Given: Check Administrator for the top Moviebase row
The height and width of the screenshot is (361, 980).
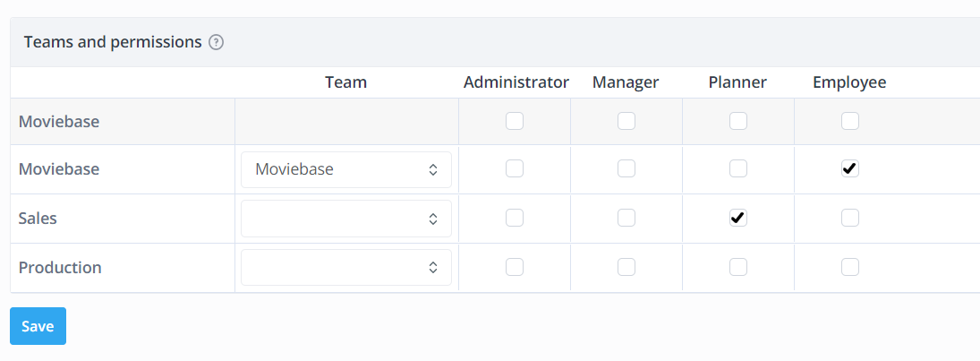Looking at the screenshot, I should click(515, 121).
